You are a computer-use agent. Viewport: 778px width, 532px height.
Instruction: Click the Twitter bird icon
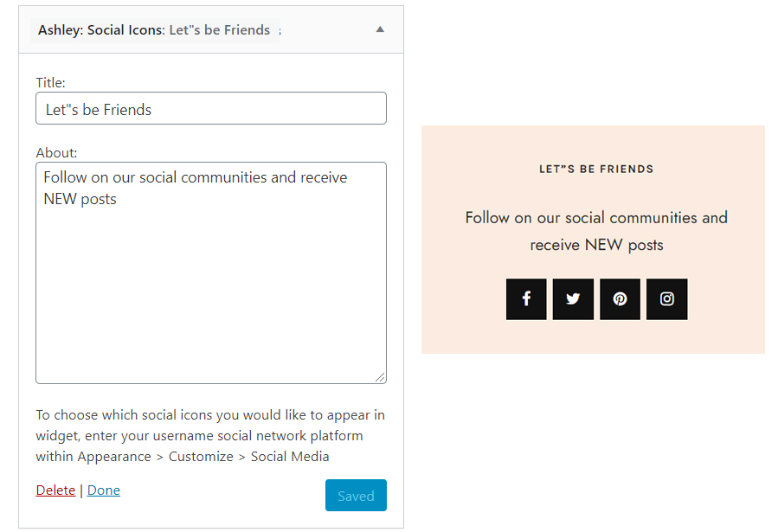tap(573, 299)
